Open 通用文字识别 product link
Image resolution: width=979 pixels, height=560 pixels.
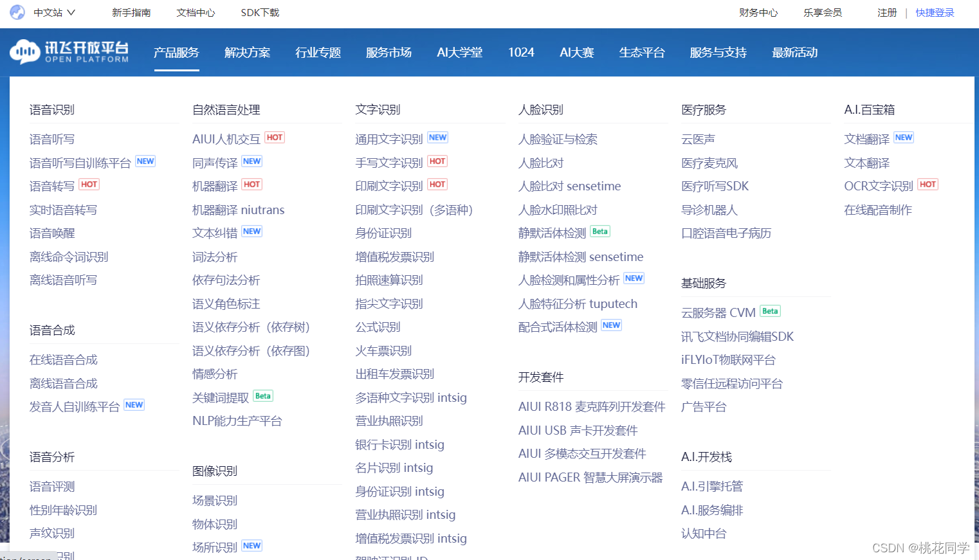point(389,140)
